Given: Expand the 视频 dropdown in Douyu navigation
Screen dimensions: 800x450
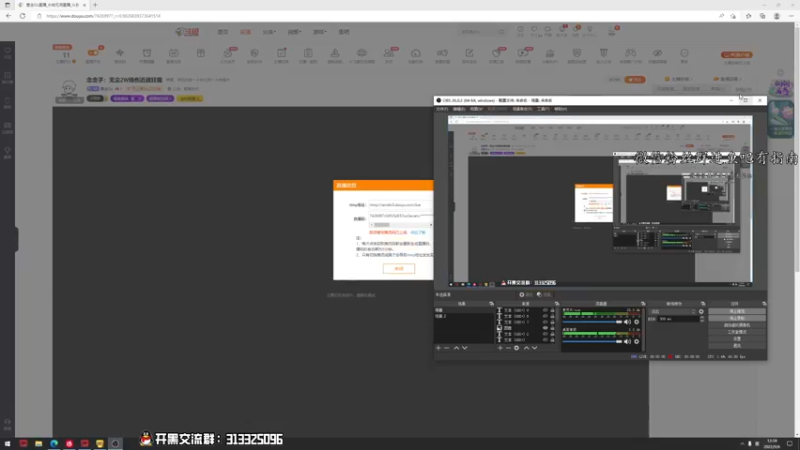Looking at the screenshot, I should pyautogui.click(x=294, y=32).
